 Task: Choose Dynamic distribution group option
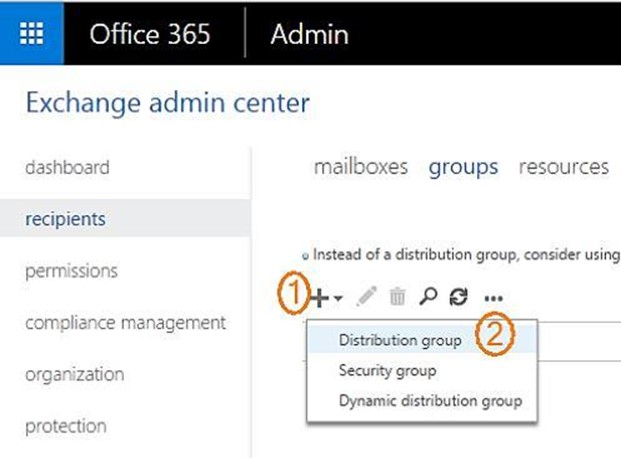click(x=422, y=401)
